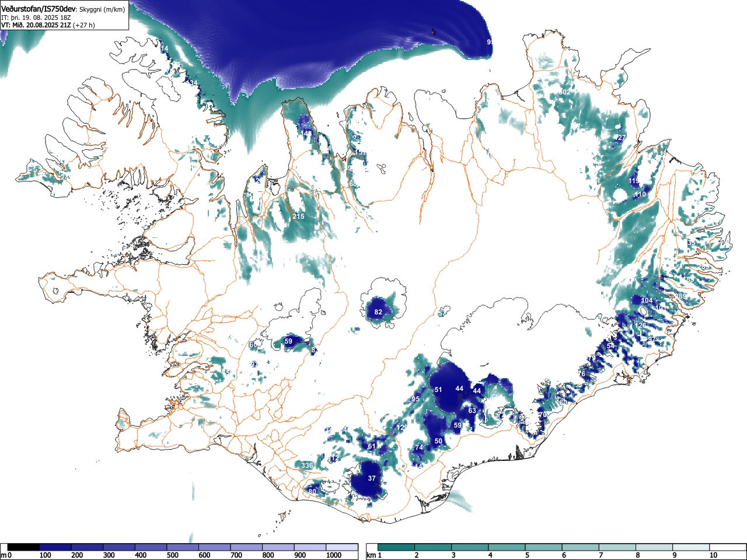Screen dimensions: 747x560
Task: Click the '50' visibility value in the south
Action: [438, 441]
